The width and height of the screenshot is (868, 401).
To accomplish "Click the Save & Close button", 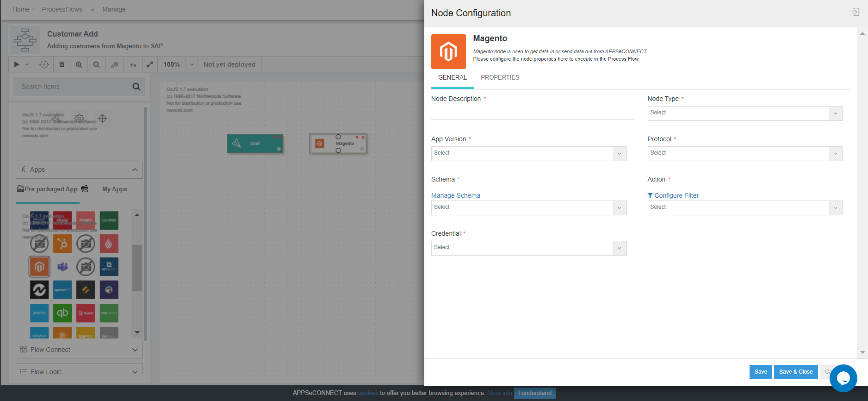I will pos(796,372).
